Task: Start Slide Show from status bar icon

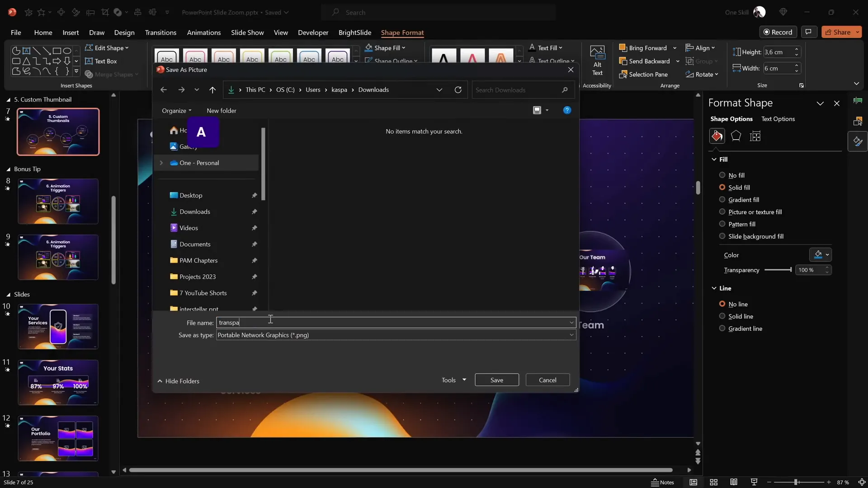Action: point(754,482)
